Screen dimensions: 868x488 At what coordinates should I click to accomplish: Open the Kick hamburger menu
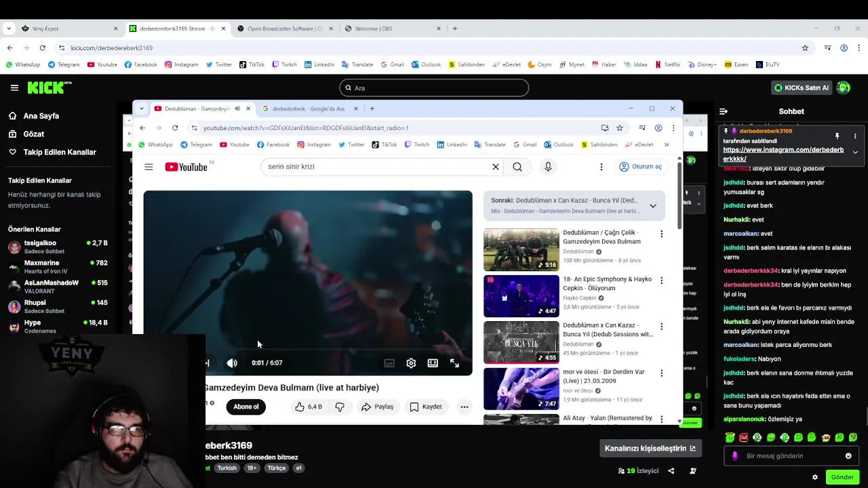point(14,87)
